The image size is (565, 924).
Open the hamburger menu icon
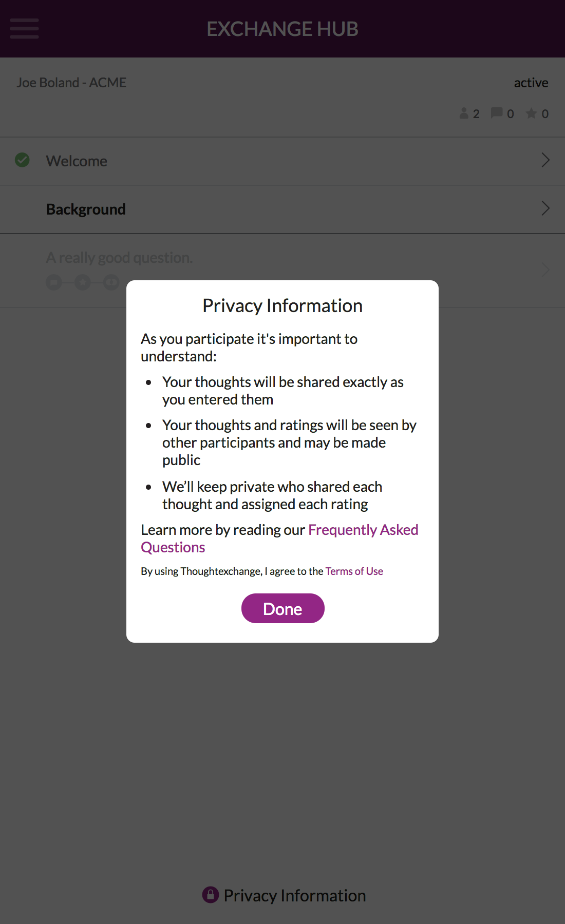(24, 29)
